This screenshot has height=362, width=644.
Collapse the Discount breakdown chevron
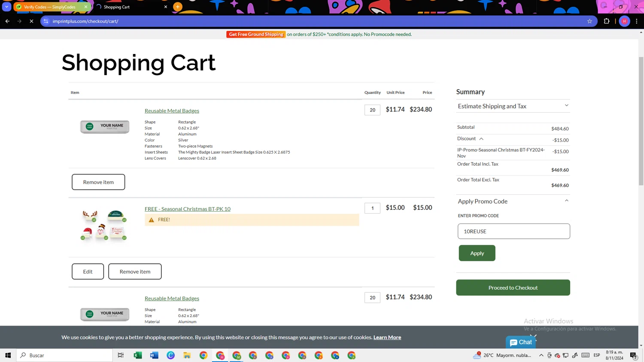481,139
